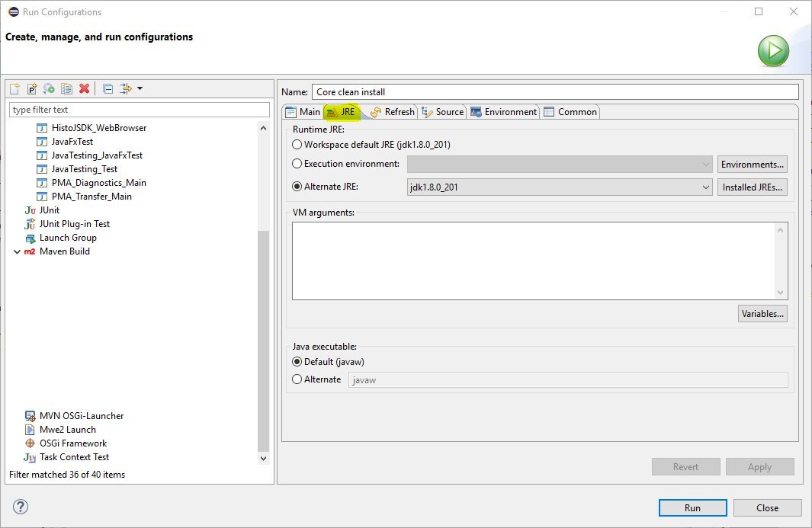The image size is (812, 528).
Task: Click the large green Run arrow icon
Action: [x=773, y=51]
